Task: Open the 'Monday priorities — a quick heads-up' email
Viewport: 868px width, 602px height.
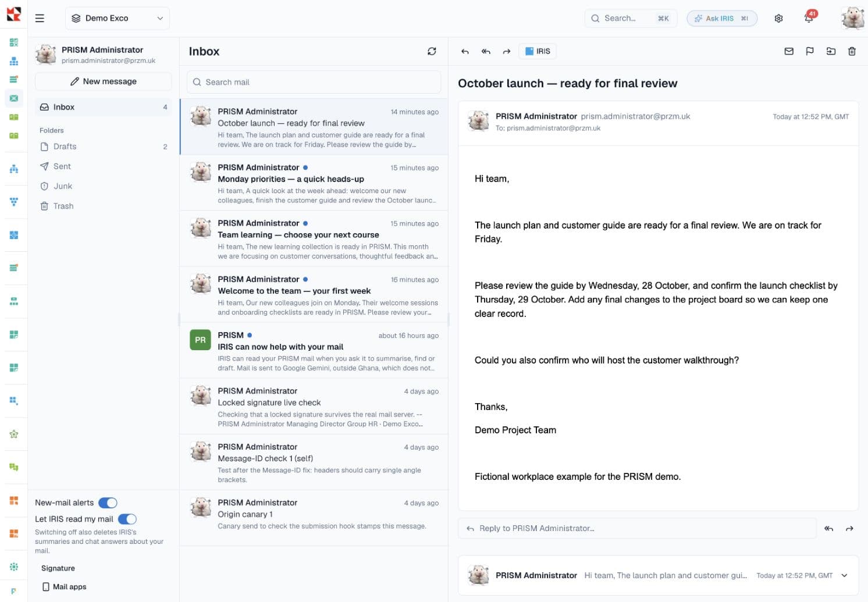Action: 314,183
